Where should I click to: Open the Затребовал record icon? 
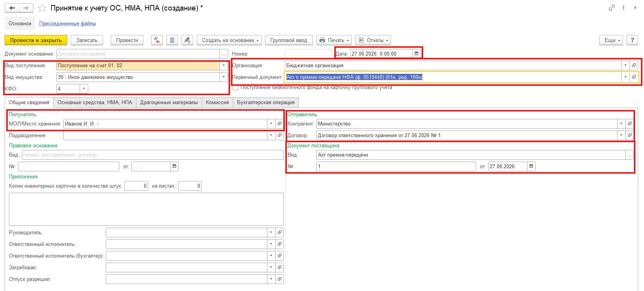(x=279, y=267)
